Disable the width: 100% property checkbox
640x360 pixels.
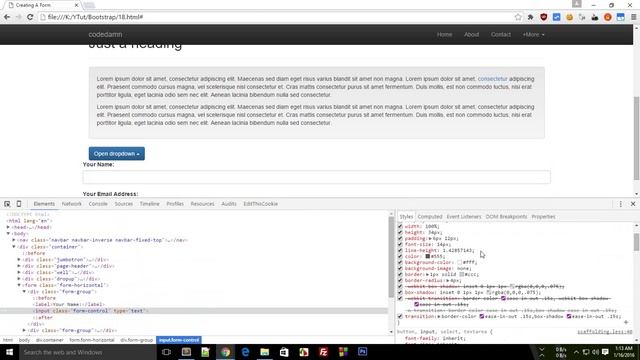pos(400,226)
